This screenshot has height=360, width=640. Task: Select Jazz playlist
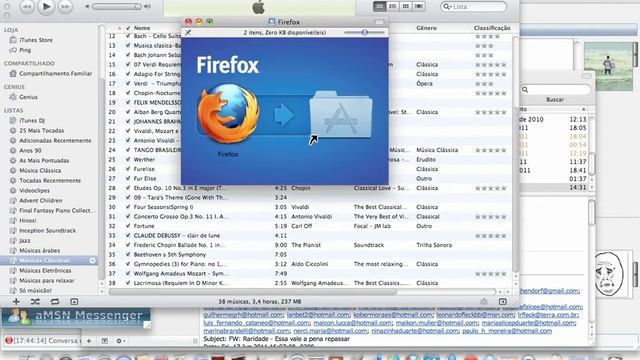[x=24, y=241]
